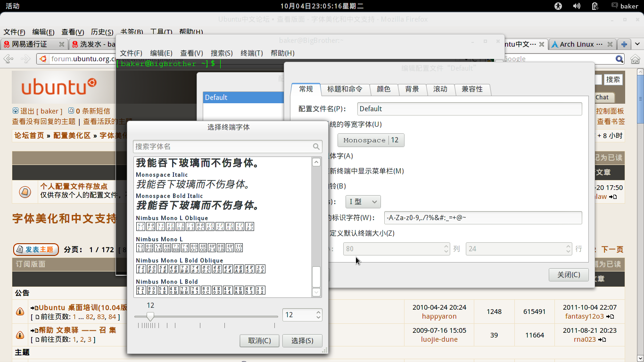644x362 pixels.
Task: Click 选择(S) to confirm the font
Action: (302, 341)
